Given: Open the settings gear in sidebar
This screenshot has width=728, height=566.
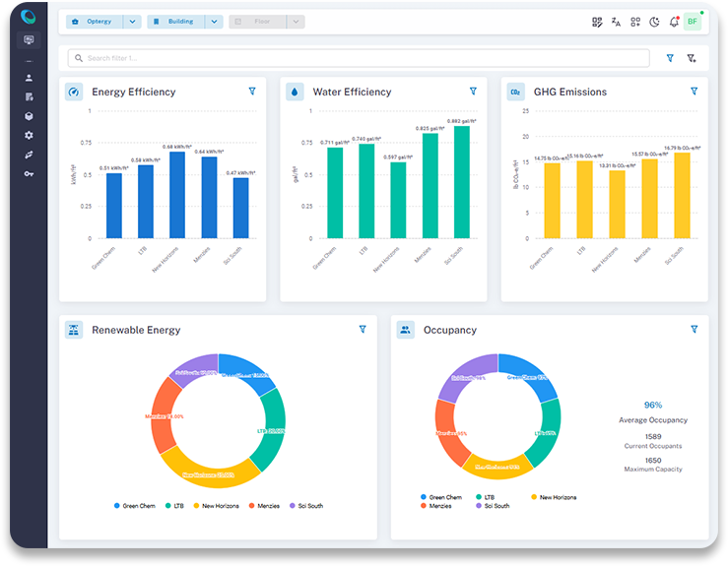Looking at the screenshot, I should pyautogui.click(x=29, y=135).
